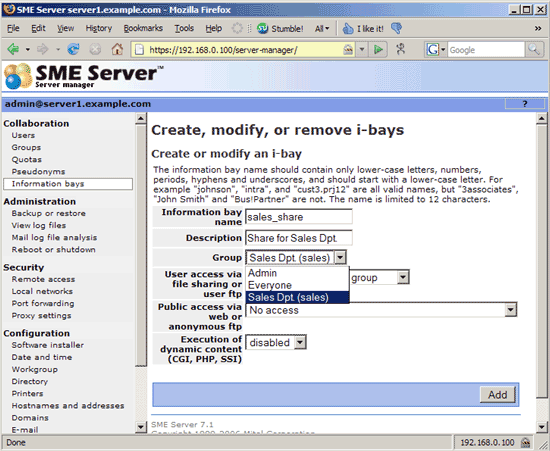Open View log files
This screenshot has height=451, width=550.
pos(39,225)
